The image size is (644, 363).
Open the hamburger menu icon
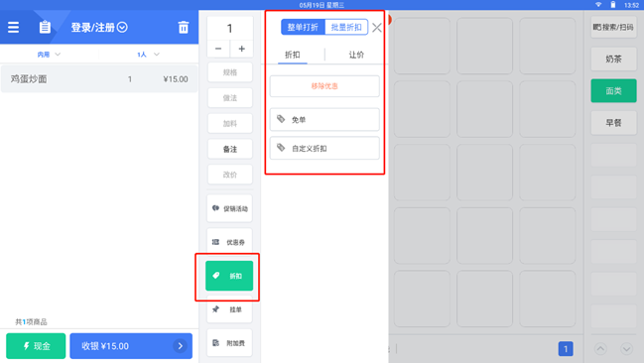(13, 27)
